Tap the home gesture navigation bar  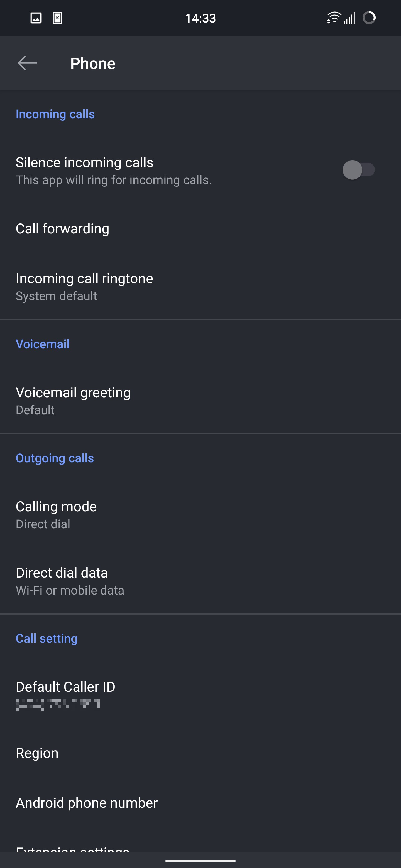tap(200, 861)
